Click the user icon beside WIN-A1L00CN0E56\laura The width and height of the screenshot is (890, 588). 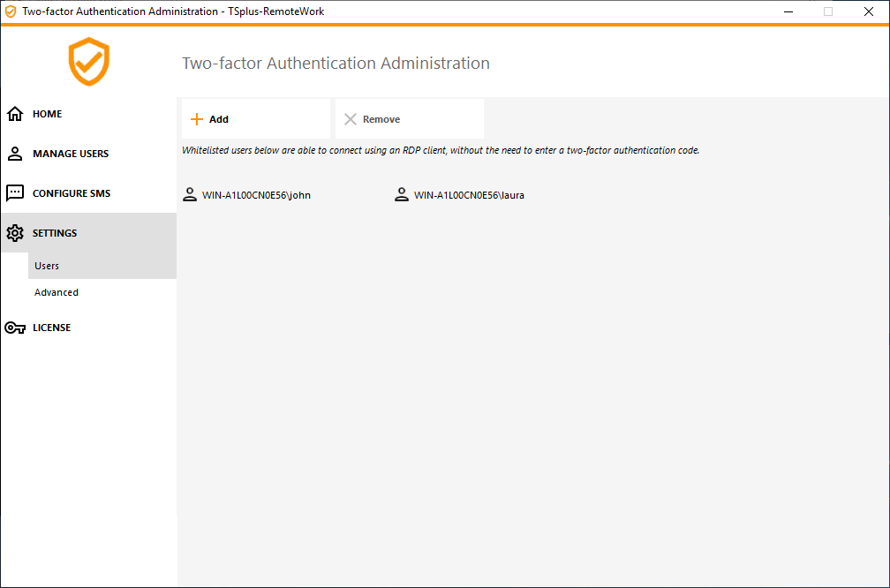click(402, 194)
